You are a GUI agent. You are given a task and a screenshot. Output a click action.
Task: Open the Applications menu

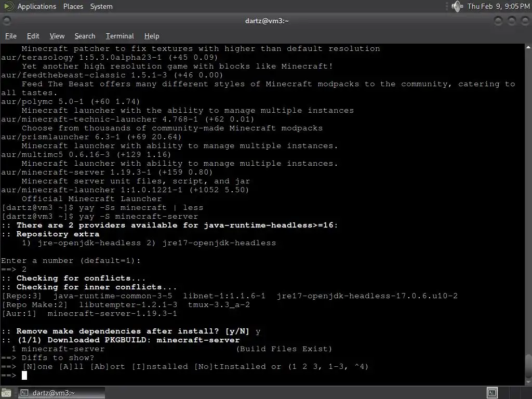tap(37, 6)
